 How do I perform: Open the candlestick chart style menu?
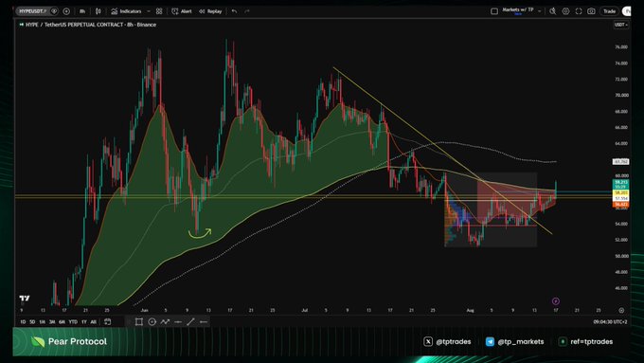tap(98, 11)
